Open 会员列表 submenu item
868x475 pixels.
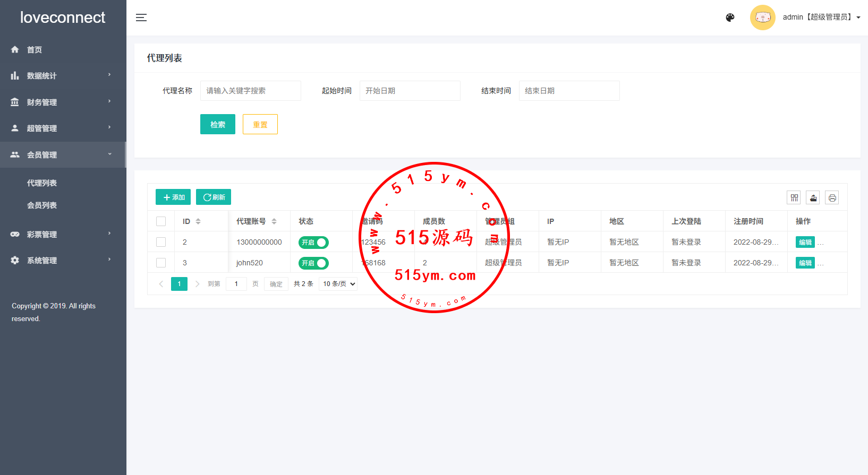click(42, 205)
